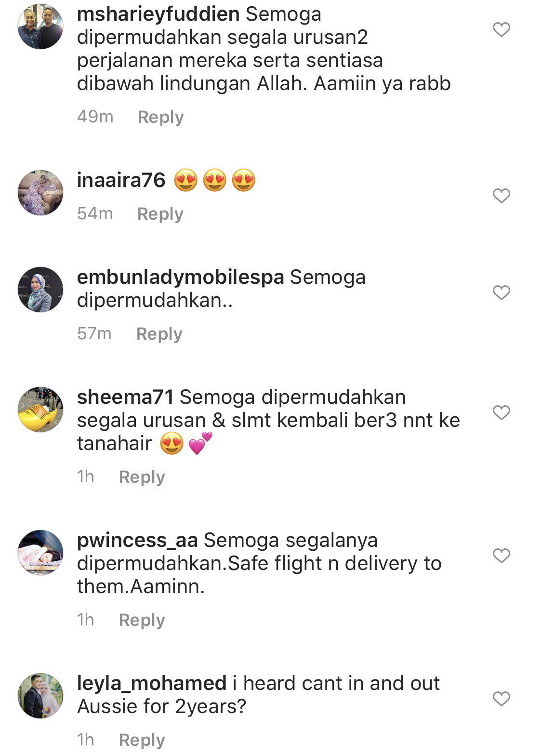Heart the comment from pwincess_aa
Image resolution: width=542 pixels, height=756 pixels.
[x=501, y=556]
